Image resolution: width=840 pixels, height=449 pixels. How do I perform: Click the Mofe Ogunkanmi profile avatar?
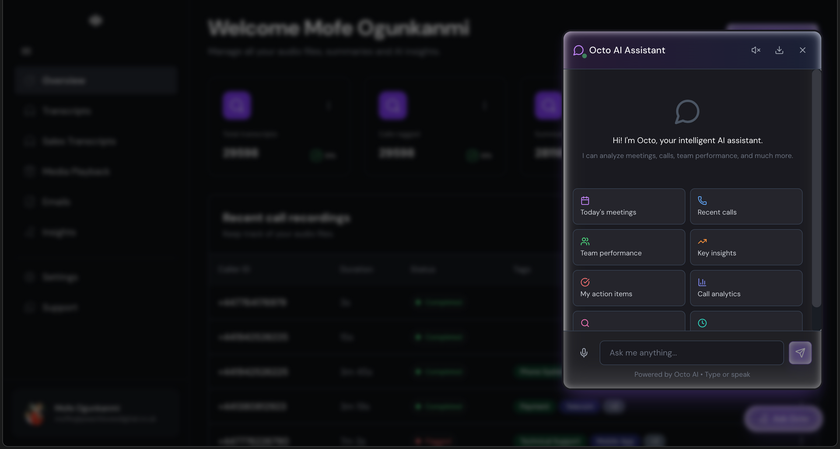tap(35, 414)
